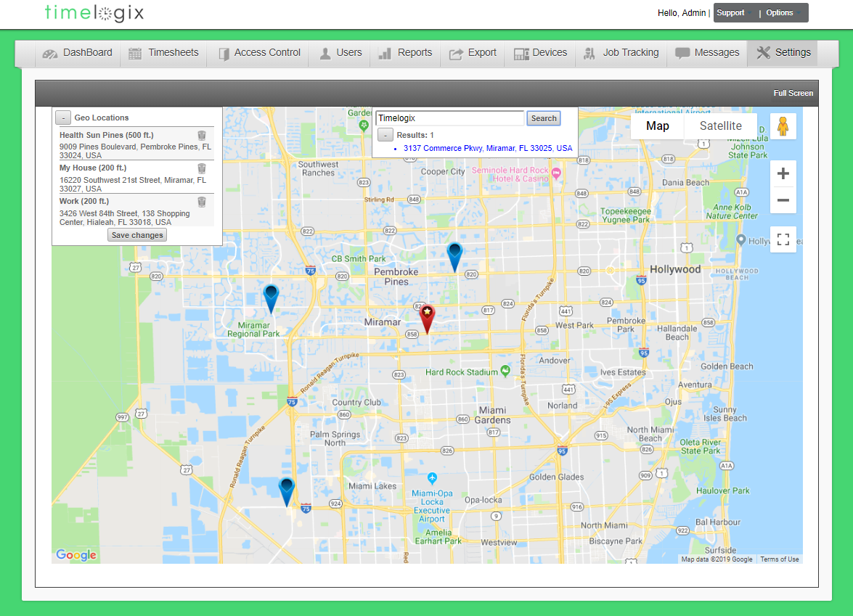Click the blue marker near Miramar Regional Park
The height and width of the screenshot is (616, 853).
[271, 299]
